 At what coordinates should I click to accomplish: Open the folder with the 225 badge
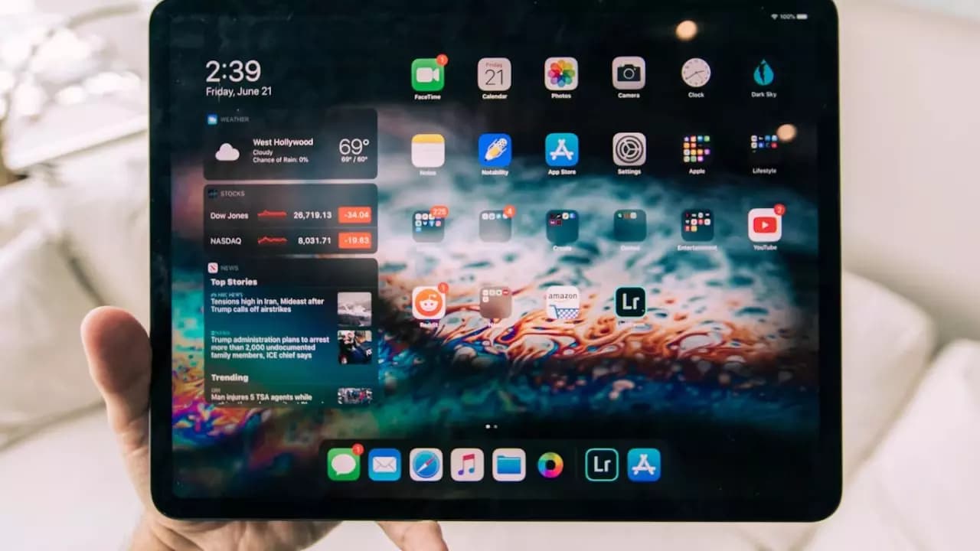[x=428, y=227]
